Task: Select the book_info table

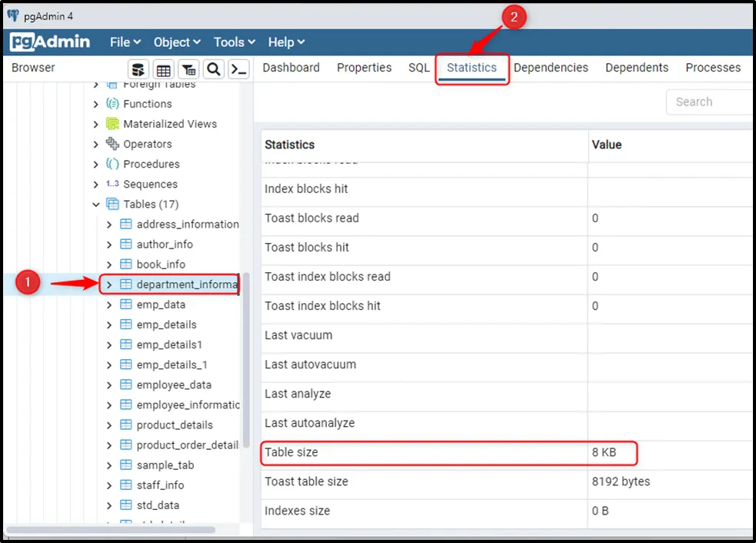Action: pos(161,265)
